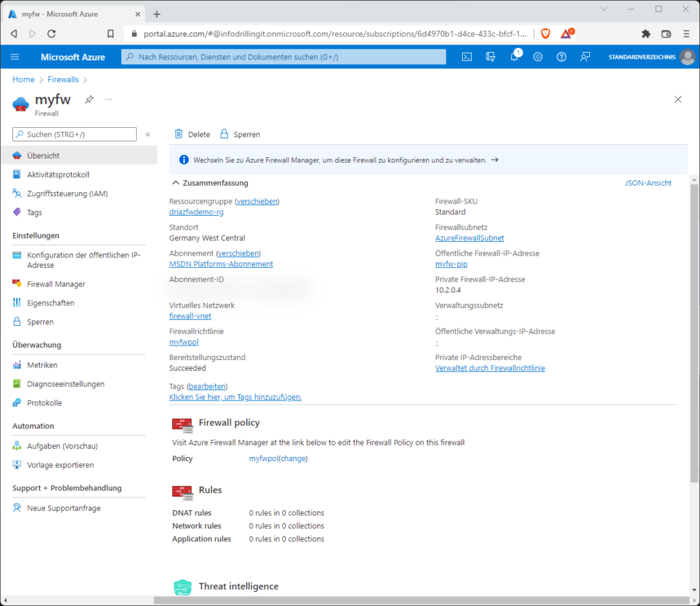The image size is (700, 606).
Task: Open firewall-vnet link
Action: coord(190,316)
